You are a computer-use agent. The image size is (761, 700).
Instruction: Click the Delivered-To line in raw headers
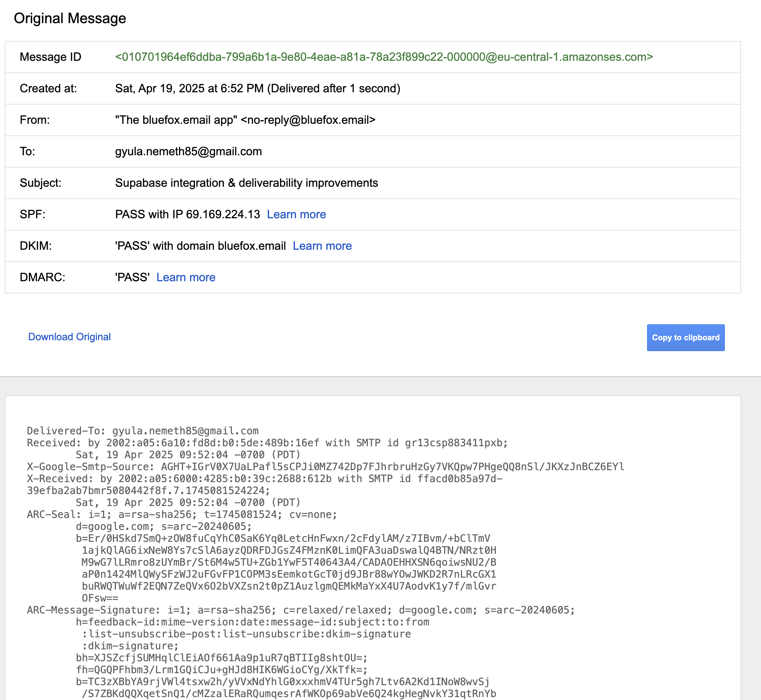click(x=143, y=431)
